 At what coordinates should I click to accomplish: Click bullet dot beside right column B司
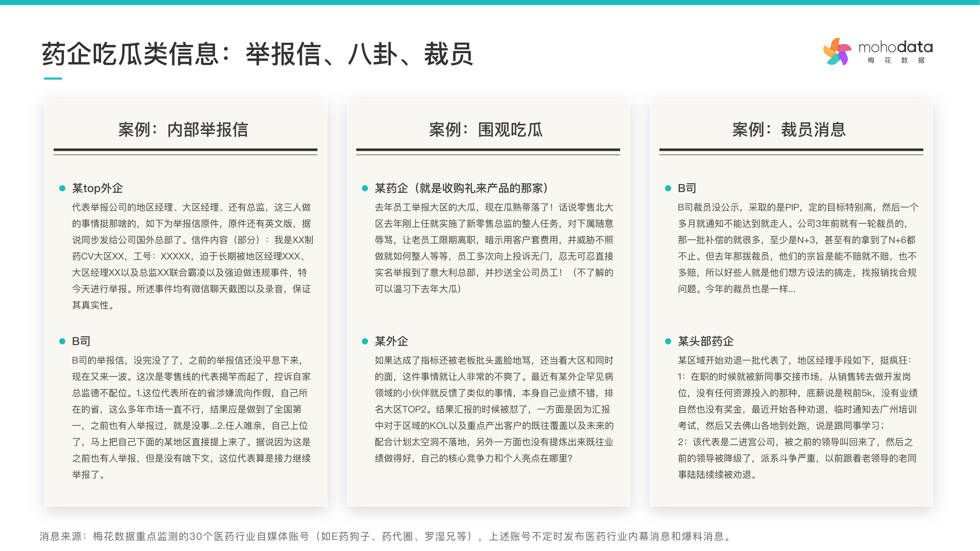point(668,188)
